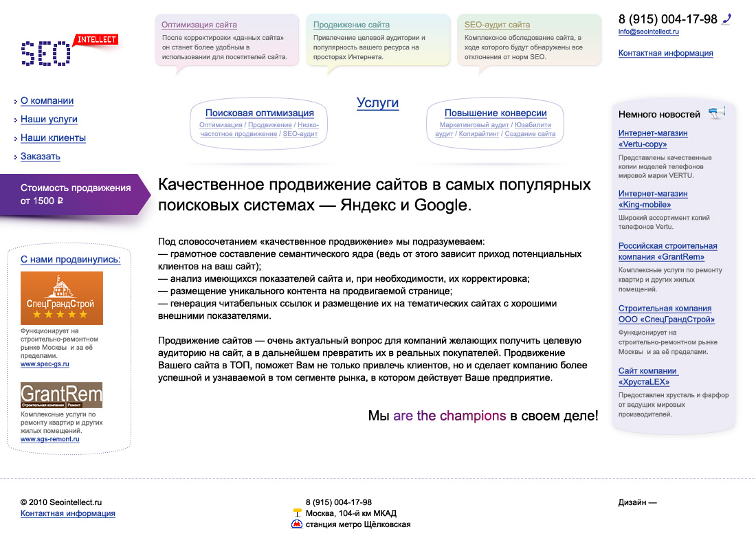The image size is (756, 536).
Task: Click the megaphone icon beside Немного новостей
Action: tap(717, 113)
